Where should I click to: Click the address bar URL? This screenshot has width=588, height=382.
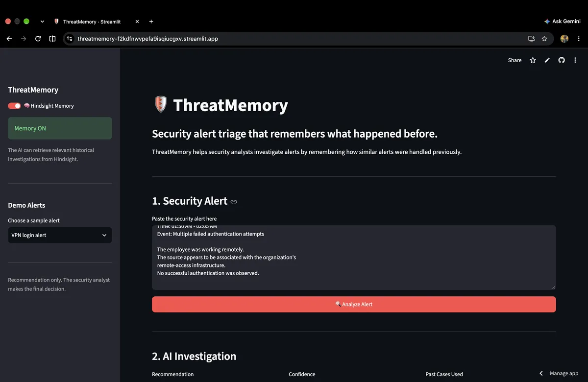147,39
